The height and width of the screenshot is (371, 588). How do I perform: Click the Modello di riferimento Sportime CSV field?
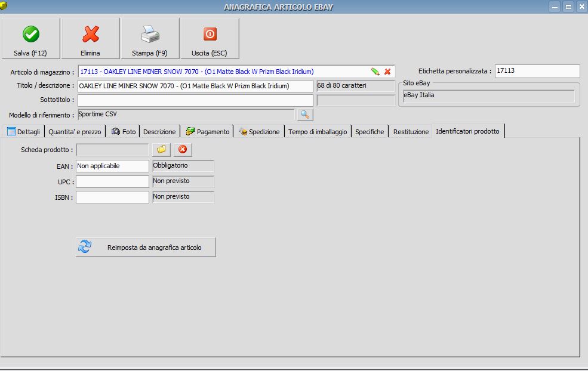pos(186,115)
